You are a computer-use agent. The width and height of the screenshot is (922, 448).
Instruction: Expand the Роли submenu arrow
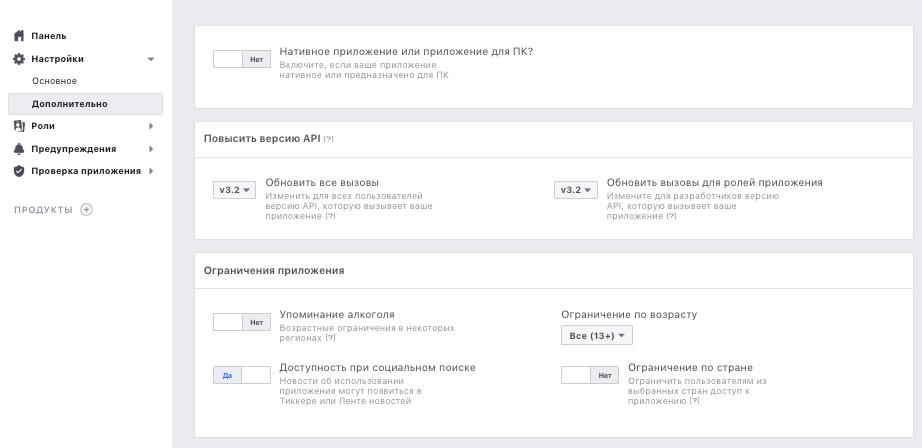tap(151, 126)
